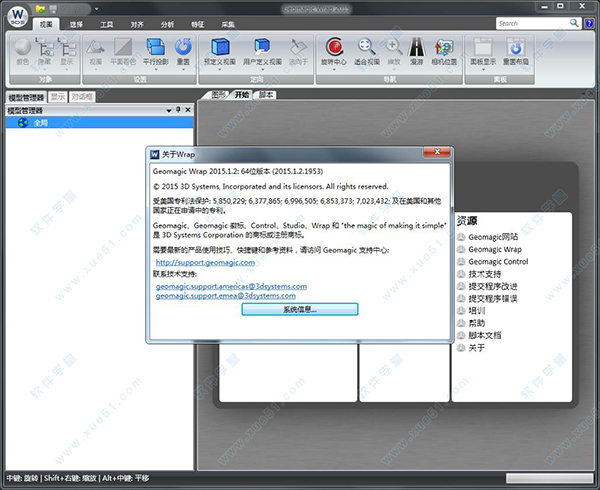Switch to the 分析 ribbon tab

click(167, 24)
